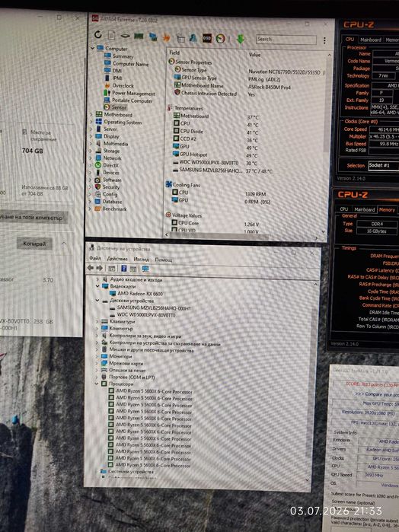Collapse the Computer node in AIDA64
The height and width of the screenshot is (532, 399).
(92, 48)
